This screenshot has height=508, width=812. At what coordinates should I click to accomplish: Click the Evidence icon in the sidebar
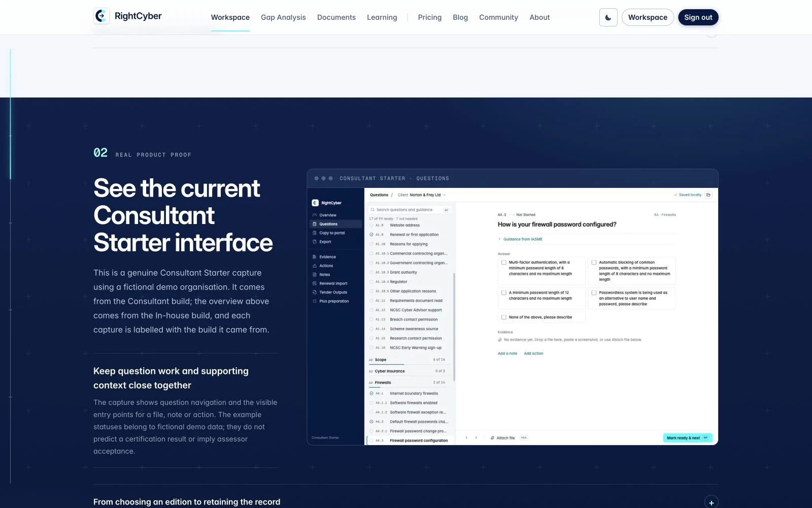coord(315,257)
